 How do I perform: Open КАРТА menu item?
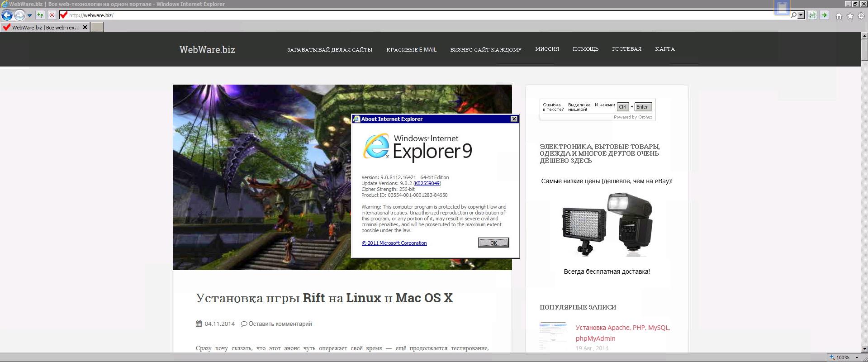[664, 48]
